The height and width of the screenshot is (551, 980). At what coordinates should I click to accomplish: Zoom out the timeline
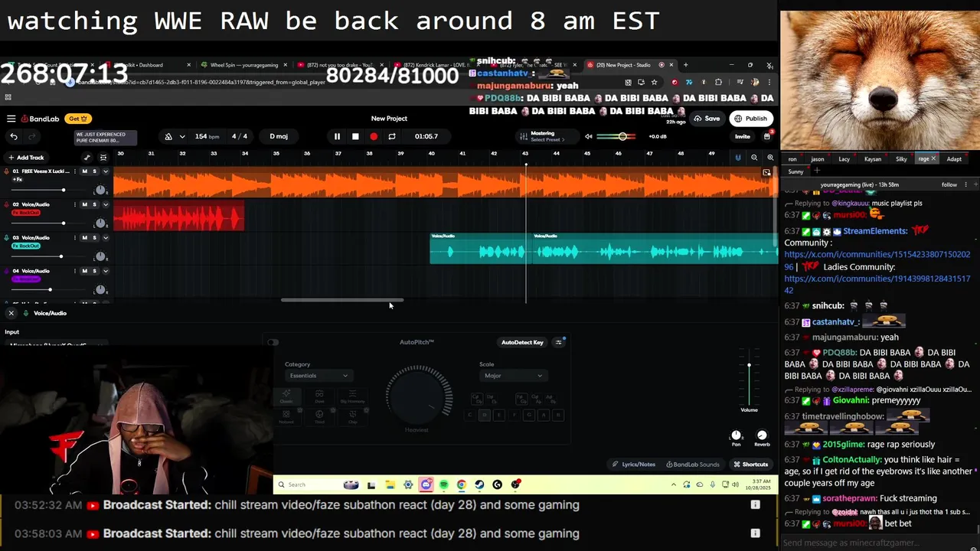(754, 158)
